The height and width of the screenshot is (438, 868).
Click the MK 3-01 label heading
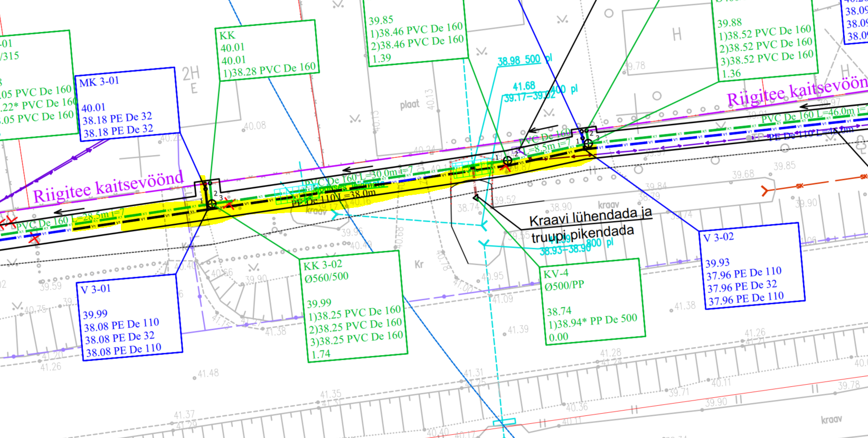tap(99, 82)
